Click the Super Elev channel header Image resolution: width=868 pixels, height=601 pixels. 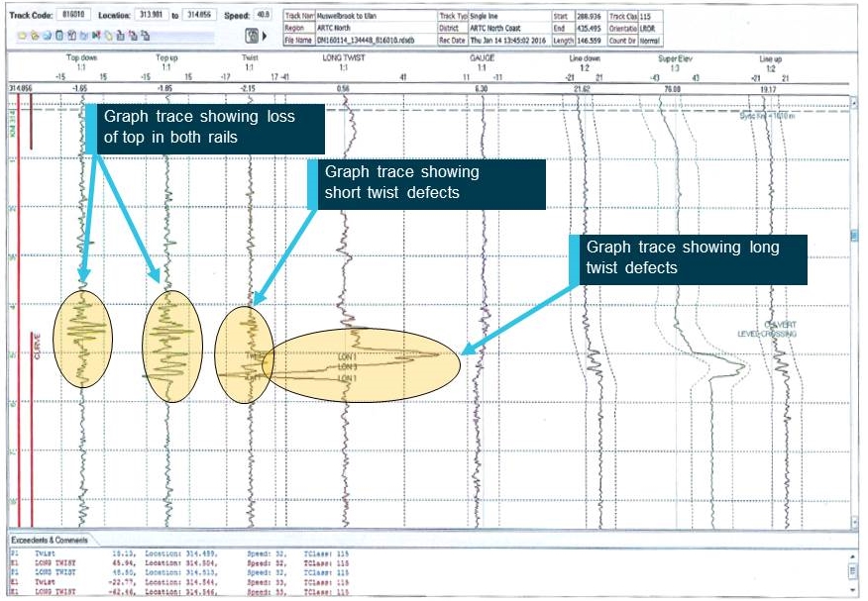tap(675, 58)
